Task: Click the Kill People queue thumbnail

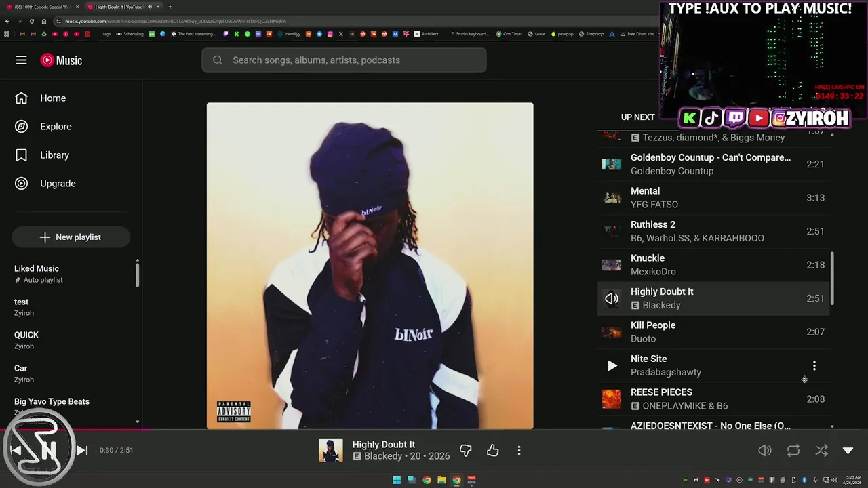Action: click(x=612, y=332)
